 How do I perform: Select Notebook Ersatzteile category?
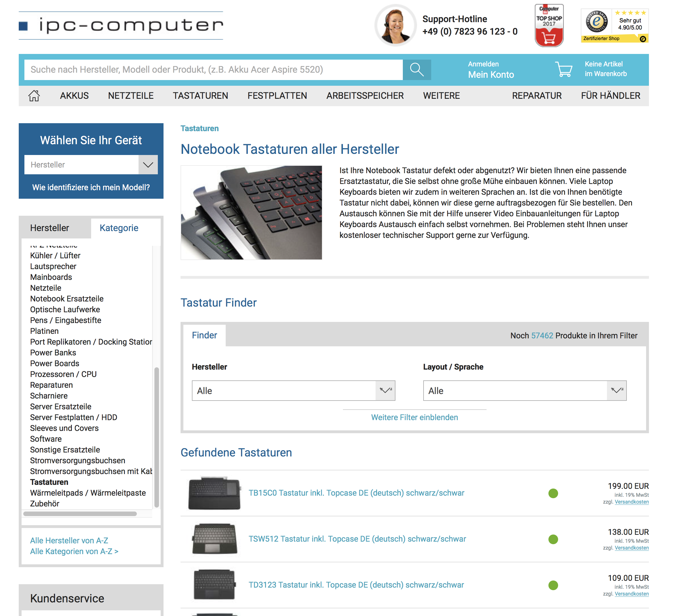point(67,299)
